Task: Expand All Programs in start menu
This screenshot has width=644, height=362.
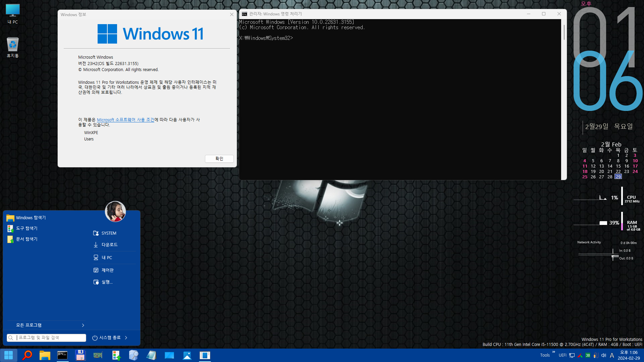Action: [46, 325]
